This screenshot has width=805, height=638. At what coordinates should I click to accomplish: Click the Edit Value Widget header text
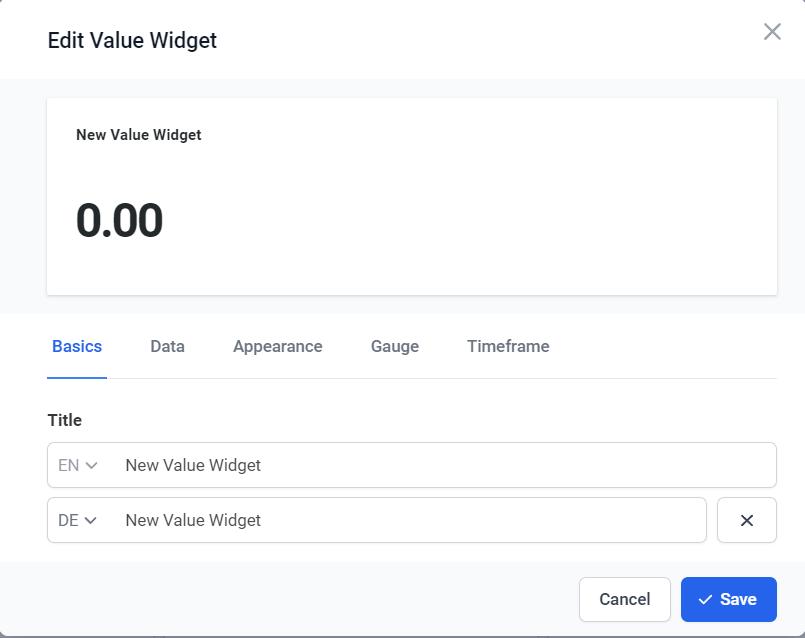[132, 41]
